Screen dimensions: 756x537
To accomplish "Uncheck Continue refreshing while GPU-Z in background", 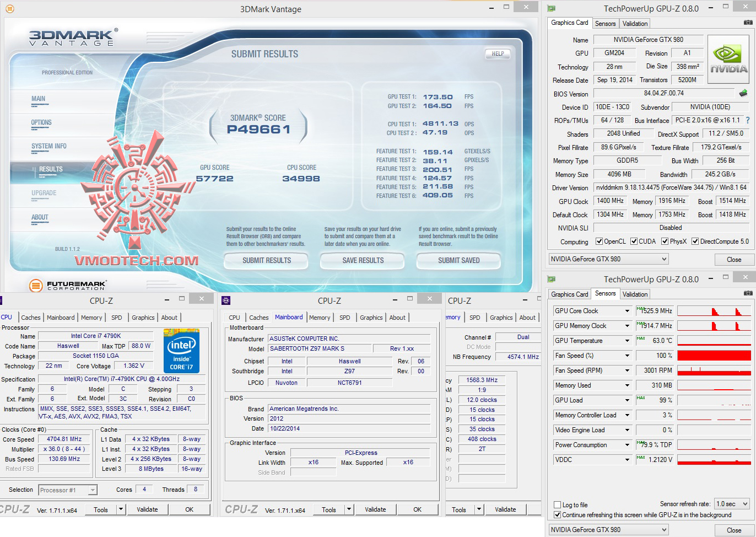I will point(557,515).
